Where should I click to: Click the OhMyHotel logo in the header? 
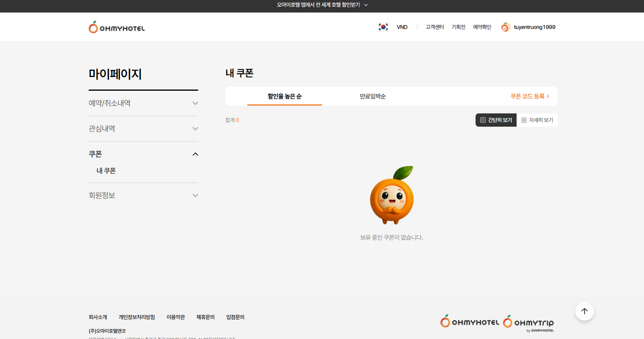coord(116,27)
